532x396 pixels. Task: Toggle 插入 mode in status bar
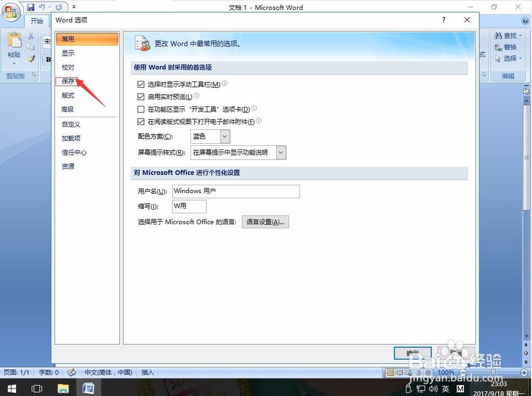point(147,373)
